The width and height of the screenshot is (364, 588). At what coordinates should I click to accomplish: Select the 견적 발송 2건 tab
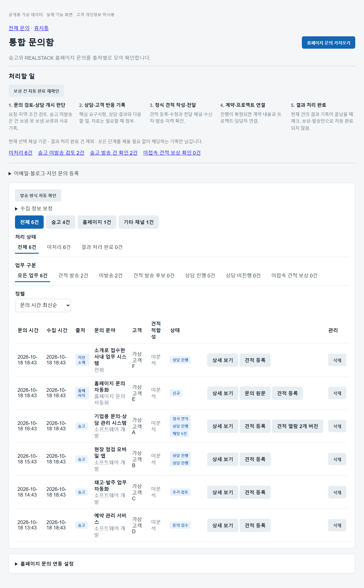coord(73,276)
